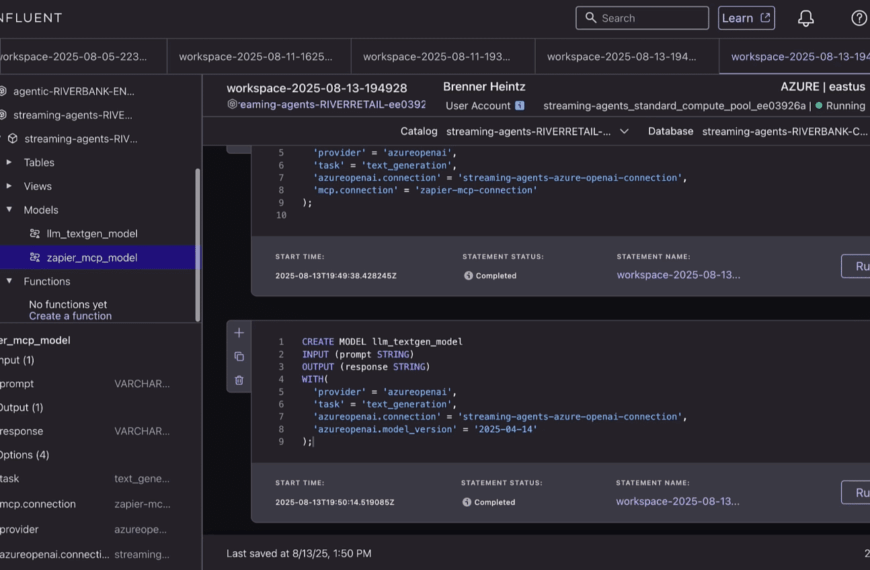Switch to workspace-2025-08-11-1625... tab
Viewport: 870px width, 570px height.
point(259,57)
